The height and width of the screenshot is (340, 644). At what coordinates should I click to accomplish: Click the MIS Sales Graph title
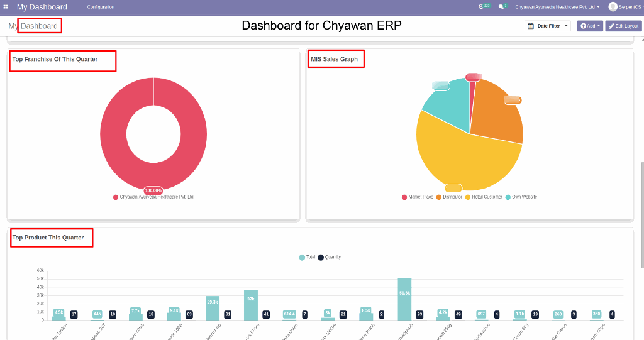pos(334,59)
